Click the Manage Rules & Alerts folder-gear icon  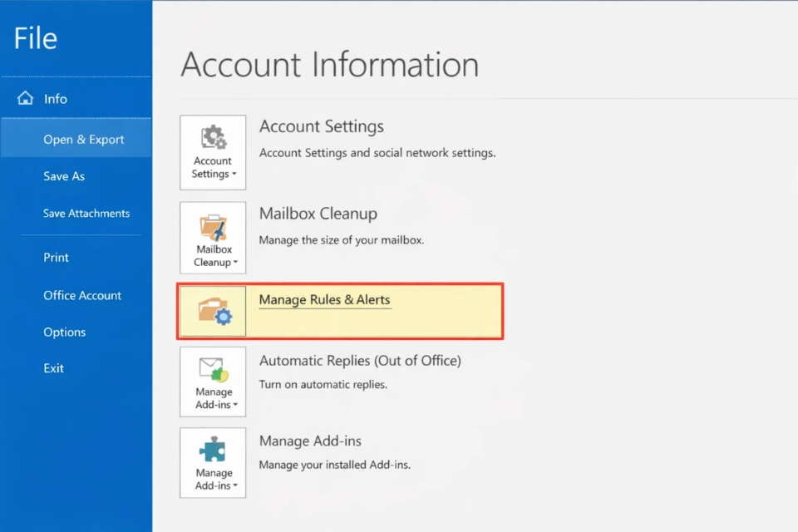tap(213, 311)
